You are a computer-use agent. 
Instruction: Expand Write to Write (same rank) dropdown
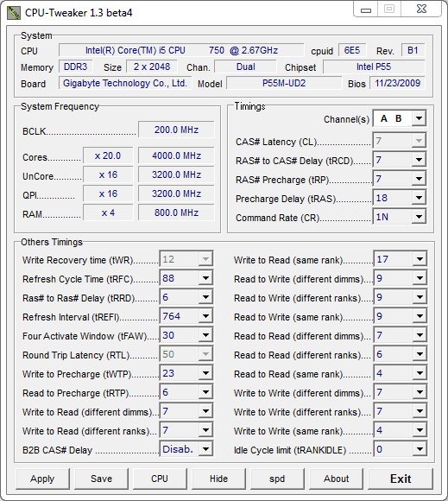(x=401, y=430)
